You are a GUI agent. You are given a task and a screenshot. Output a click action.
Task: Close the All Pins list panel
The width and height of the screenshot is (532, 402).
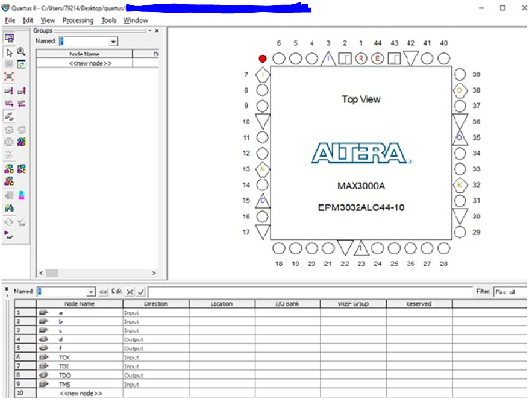click(7, 289)
